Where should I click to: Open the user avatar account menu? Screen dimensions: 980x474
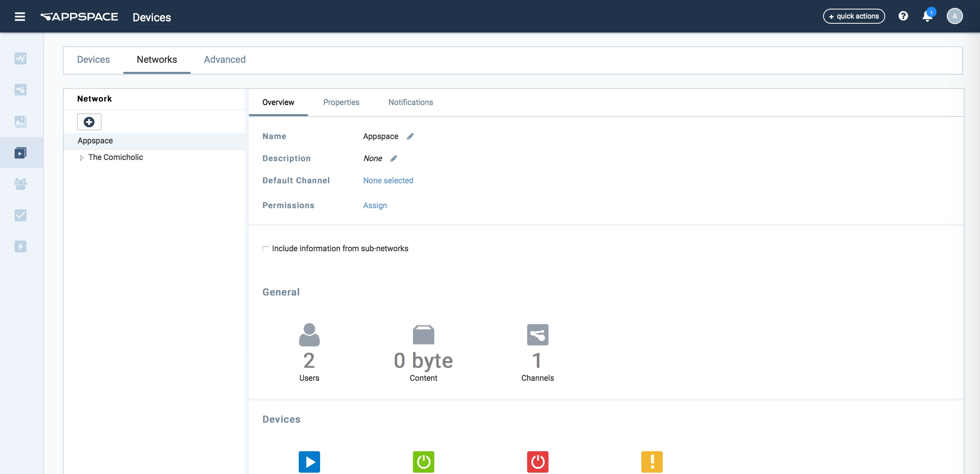click(x=954, y=16)
